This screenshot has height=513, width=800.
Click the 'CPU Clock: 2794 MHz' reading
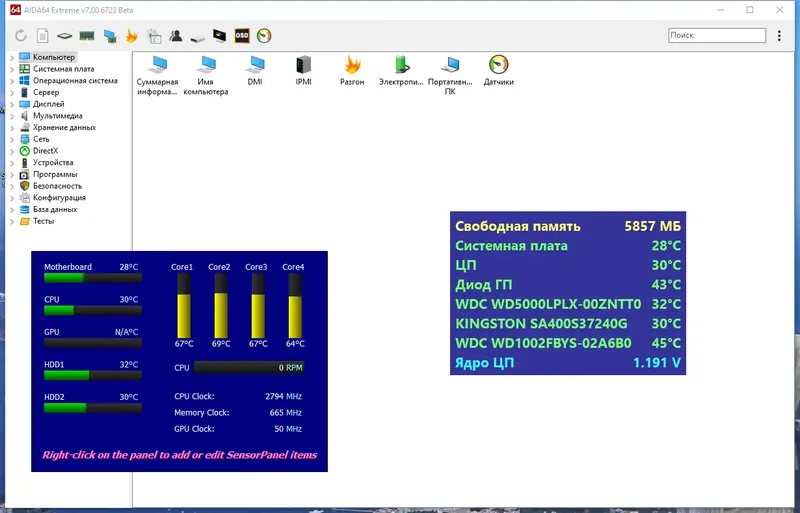tap(238, 397)
